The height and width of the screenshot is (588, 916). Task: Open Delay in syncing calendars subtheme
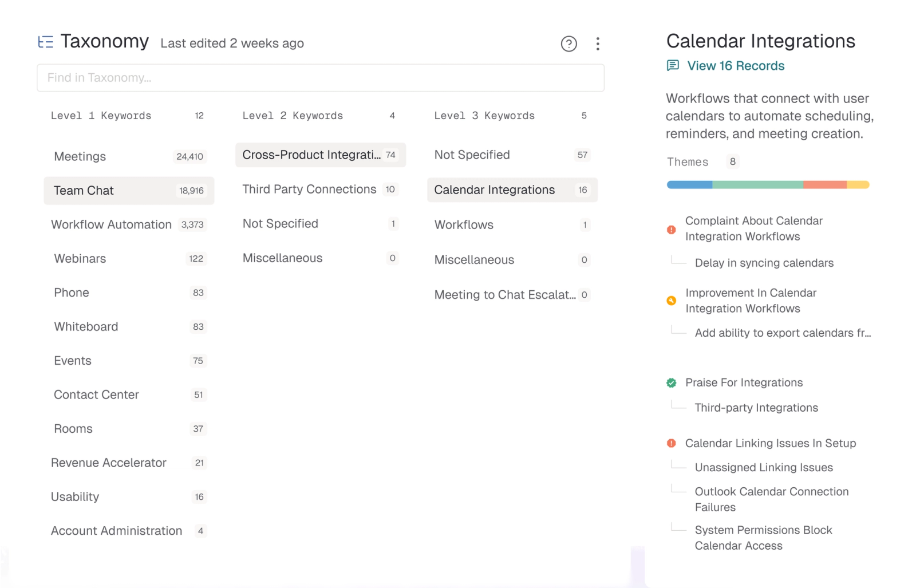pyautogui.click(x=764, y=263)
